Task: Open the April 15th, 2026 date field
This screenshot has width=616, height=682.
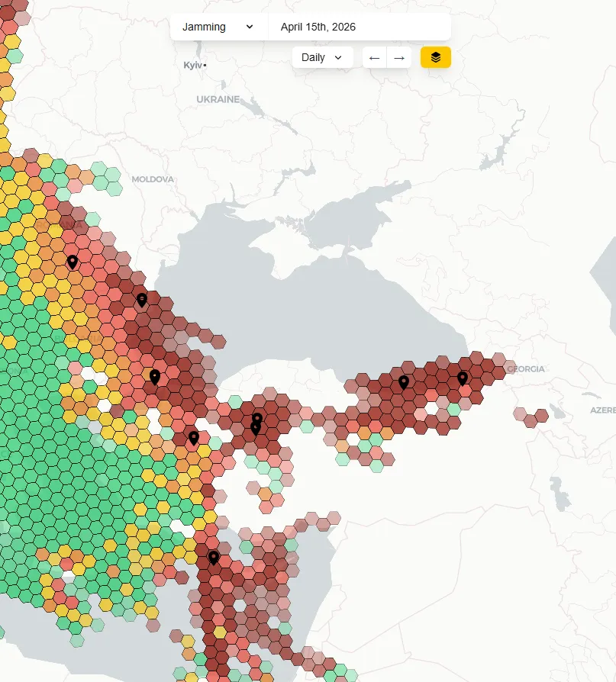Action: [x=360, y=27]
